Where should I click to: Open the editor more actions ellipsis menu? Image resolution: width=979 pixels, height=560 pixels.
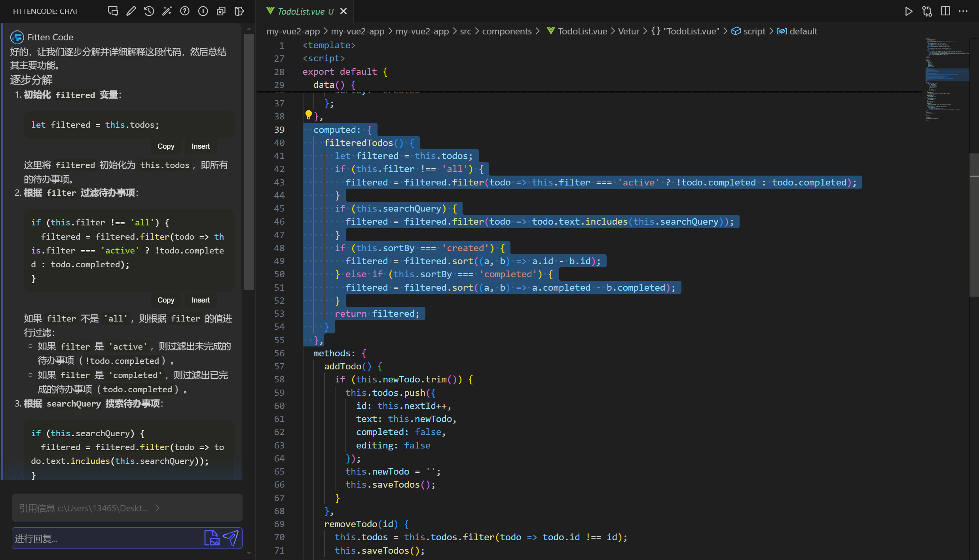[x=963, y=11]
